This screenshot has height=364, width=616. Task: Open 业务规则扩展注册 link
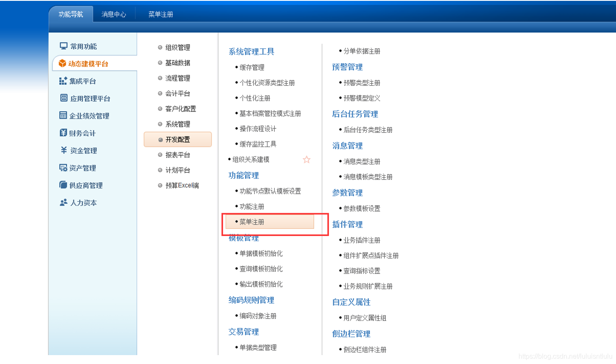point(368,286)
